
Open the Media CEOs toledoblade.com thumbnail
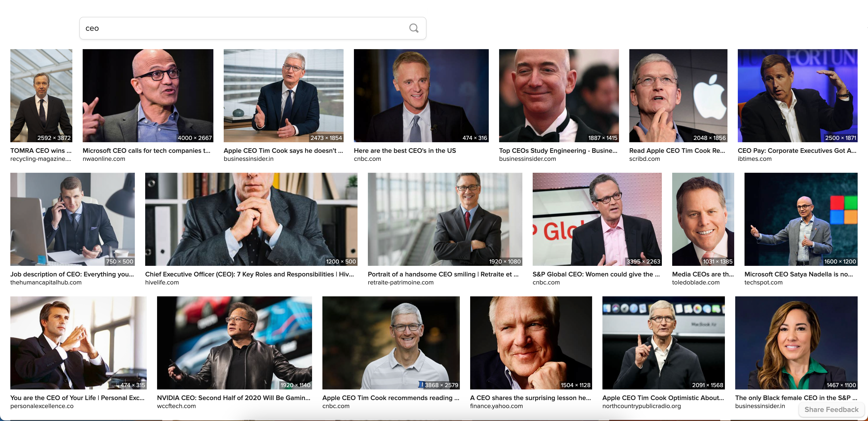tap(703, 219)
